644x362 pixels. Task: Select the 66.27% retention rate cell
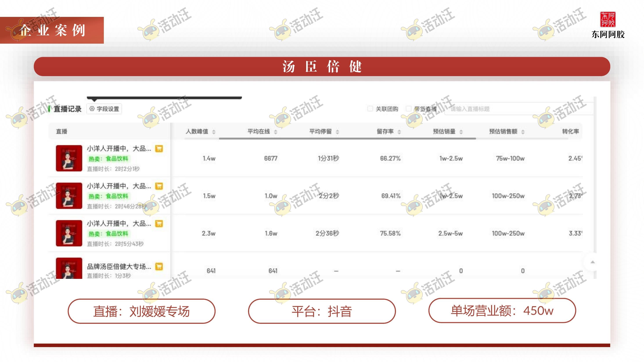pyautogui.click(x=390, y=158)
